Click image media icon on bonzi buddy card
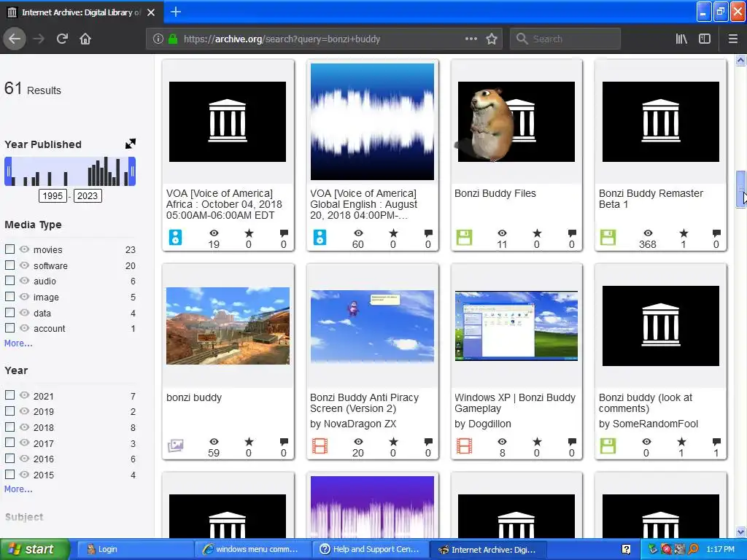This screenshot has height=560, width=747. tap(175, 446)
